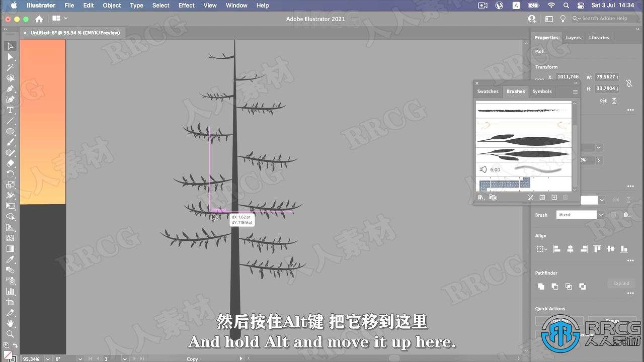
Task: Create new brush in Brushes panel
Action: [554, 198]
